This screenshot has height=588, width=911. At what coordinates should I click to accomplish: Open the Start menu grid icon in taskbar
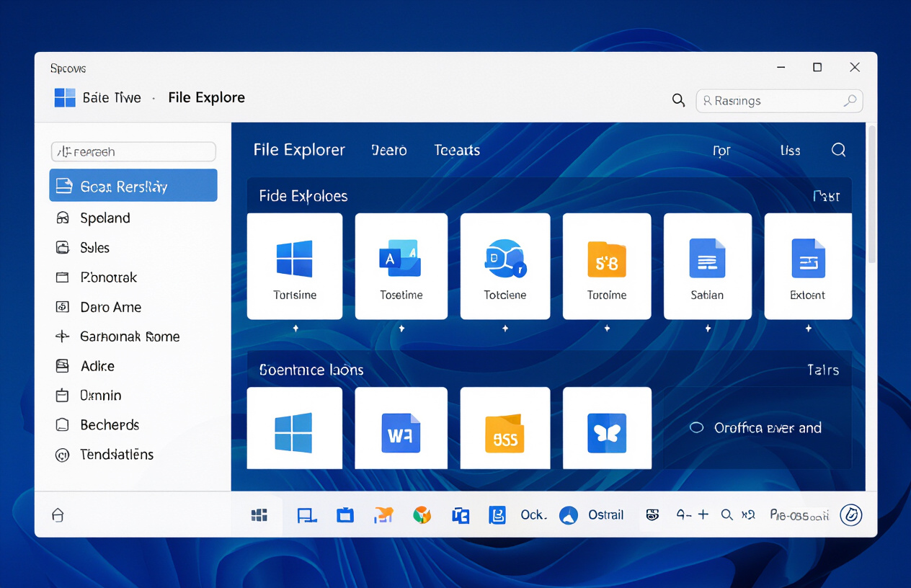259,514
